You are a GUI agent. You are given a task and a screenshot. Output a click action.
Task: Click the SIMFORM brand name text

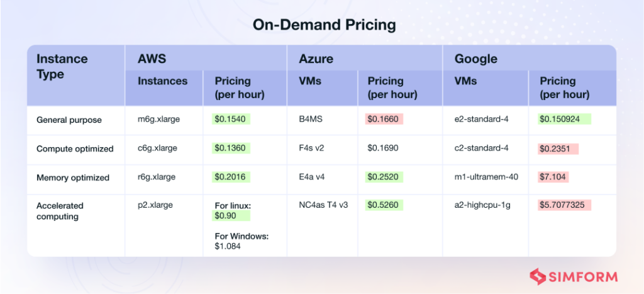pyautogui.click(x=583, y=277)
